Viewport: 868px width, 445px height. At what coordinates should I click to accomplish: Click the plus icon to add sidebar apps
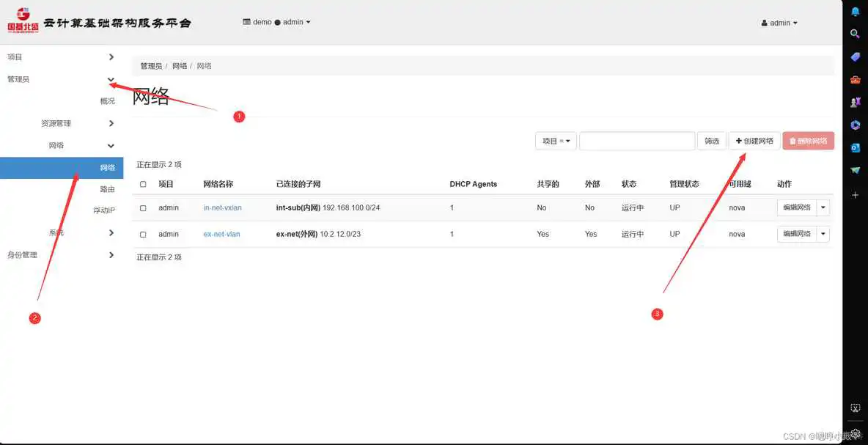(x=855, y=195)
